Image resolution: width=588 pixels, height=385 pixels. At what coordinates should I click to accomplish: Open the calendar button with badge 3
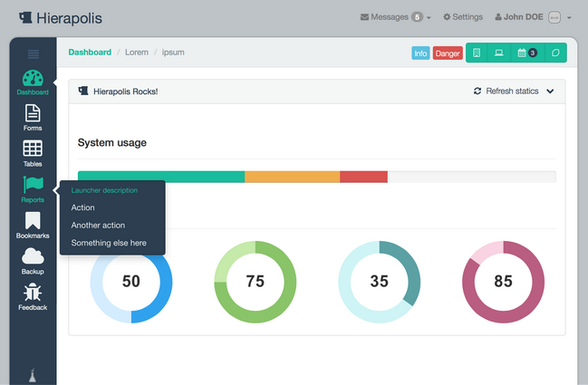pos(527,53)
